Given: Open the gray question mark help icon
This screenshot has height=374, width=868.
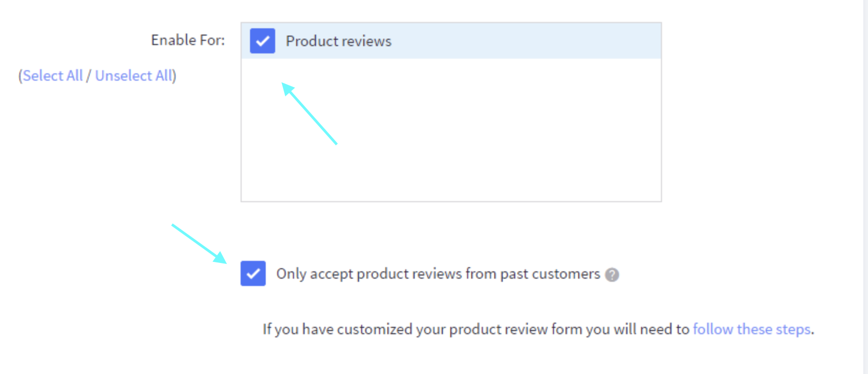Looking at the screenshot, I should pyautogui.click(x=612, y=274).
